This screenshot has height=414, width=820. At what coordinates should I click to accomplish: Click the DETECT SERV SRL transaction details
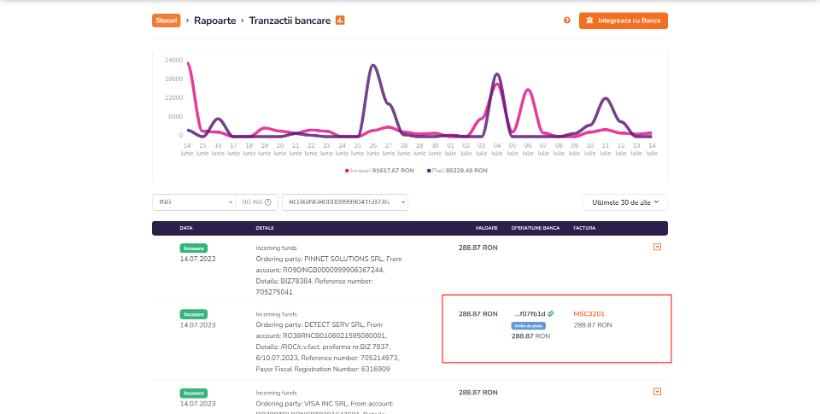point(329,342)
